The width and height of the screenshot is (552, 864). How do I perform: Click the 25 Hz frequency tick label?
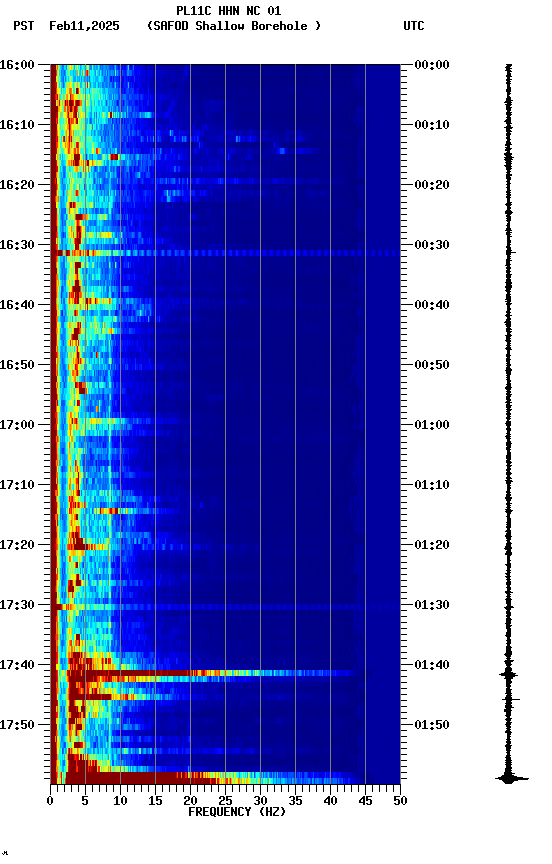pos(225,801)
